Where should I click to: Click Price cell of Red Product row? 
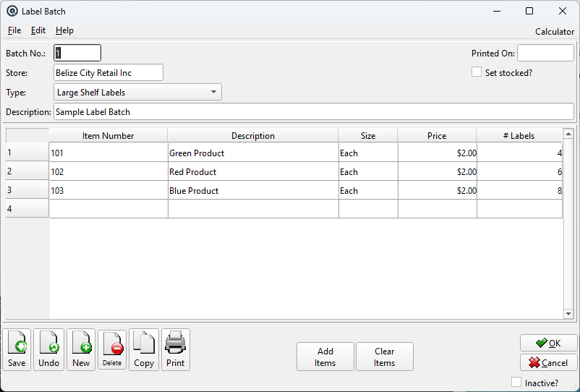[438, 171]
